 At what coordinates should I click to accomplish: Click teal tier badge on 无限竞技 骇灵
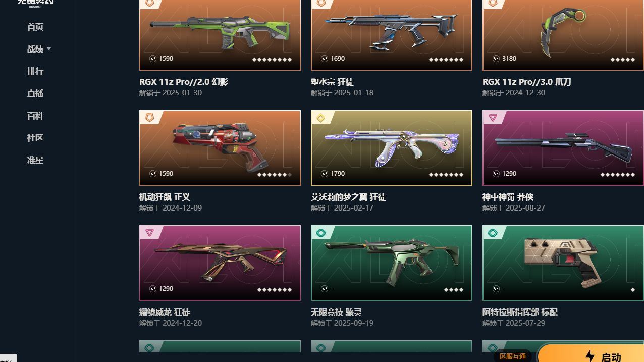(x=321, y=233)
